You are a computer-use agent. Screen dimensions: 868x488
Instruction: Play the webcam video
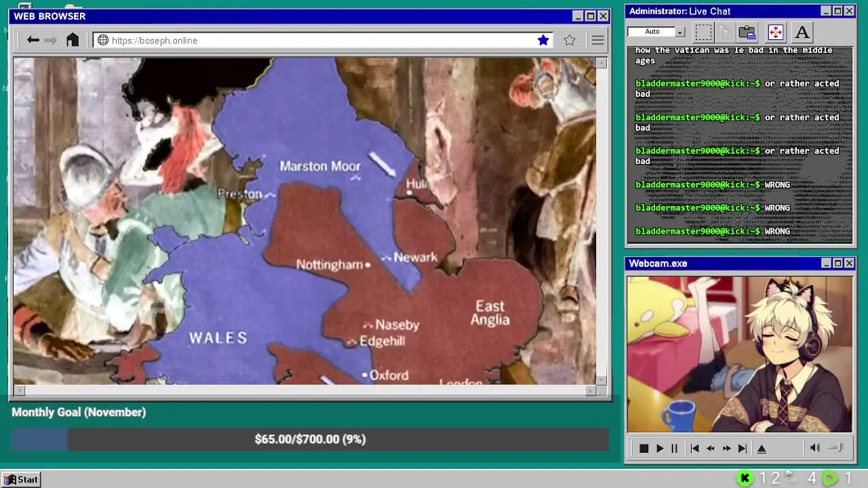pyautogui.click(x=660, y=448)
